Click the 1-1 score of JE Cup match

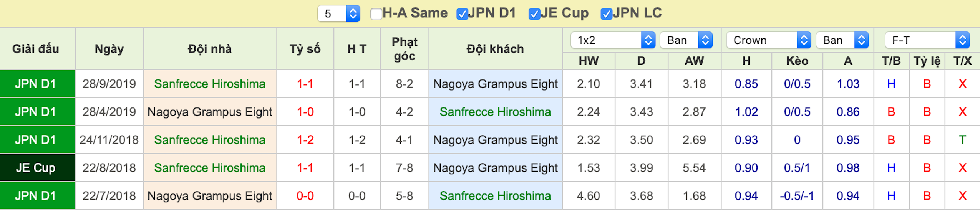click(x=305, y=168)
